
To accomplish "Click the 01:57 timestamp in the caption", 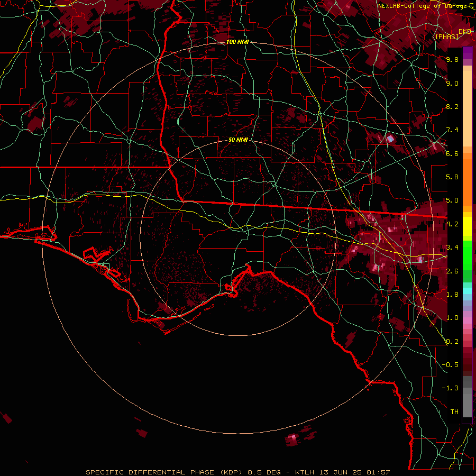I will 378,472.
